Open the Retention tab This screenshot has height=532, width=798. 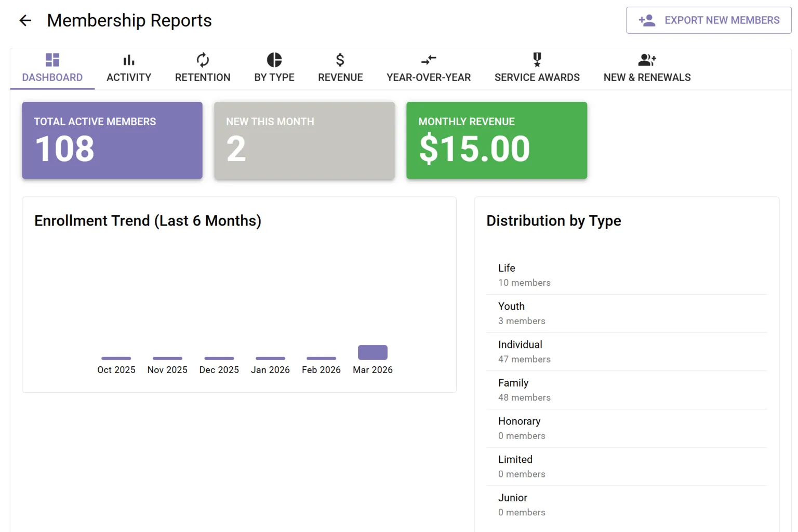tap(203, 68)
